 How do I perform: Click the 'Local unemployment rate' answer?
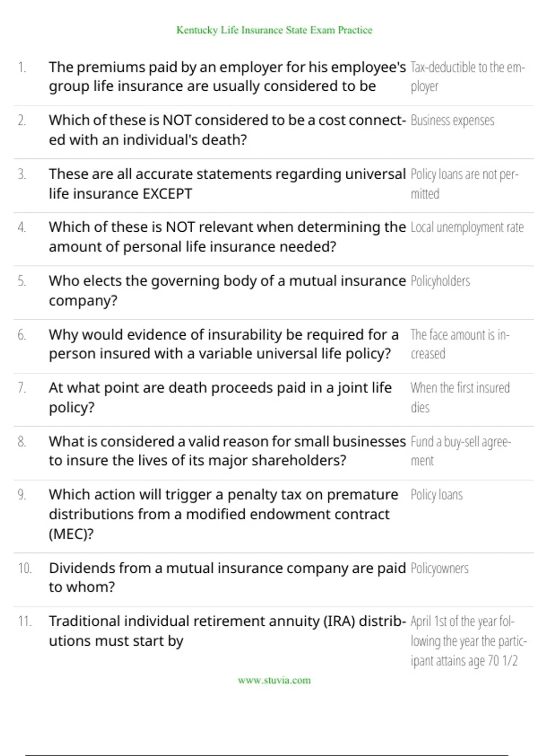click(x=467, y=227)
